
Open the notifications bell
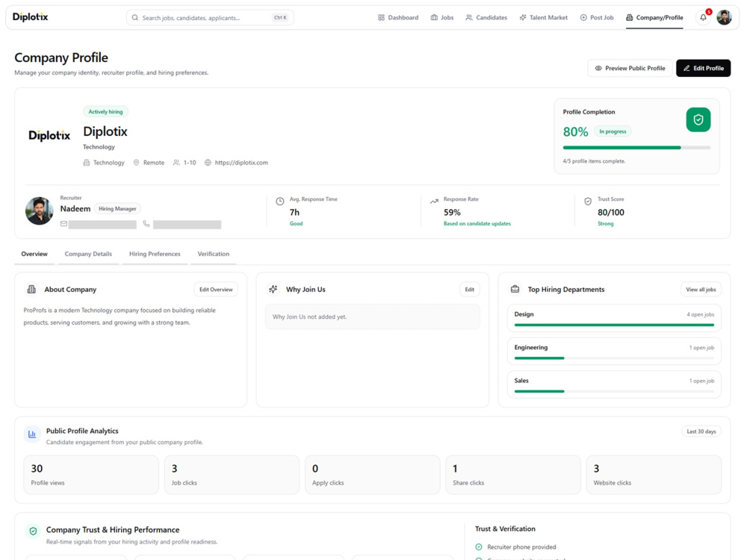(x=703, y=18)
